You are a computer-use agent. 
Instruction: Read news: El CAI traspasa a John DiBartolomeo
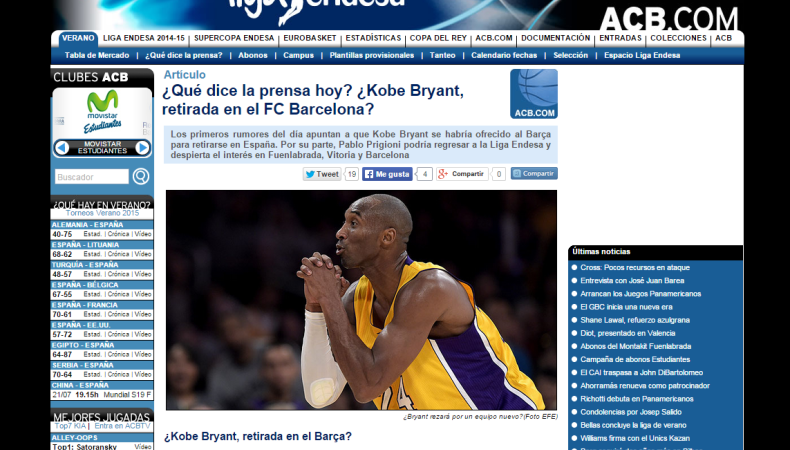point(641,372)
